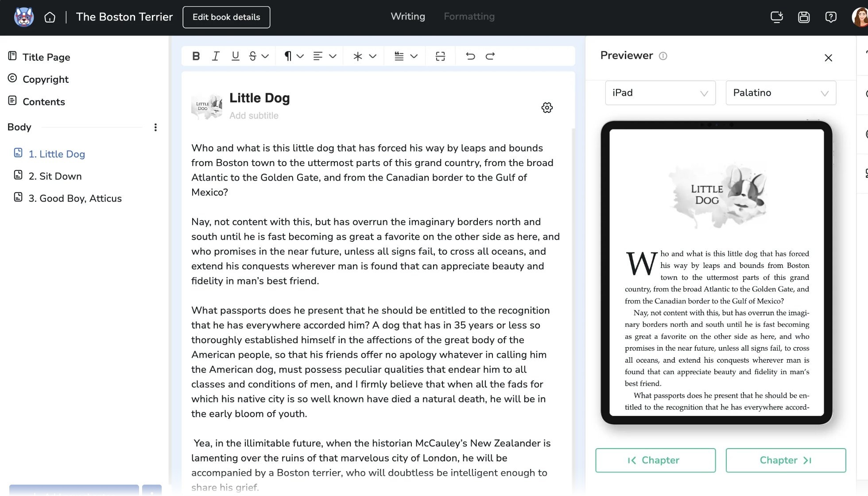
Task: Advance to the next chapter preview
Action: [x=786, y=460]
